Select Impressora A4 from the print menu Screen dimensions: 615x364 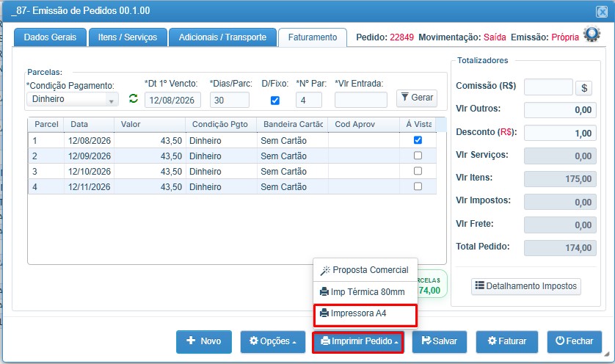click(x=365, y=315)
